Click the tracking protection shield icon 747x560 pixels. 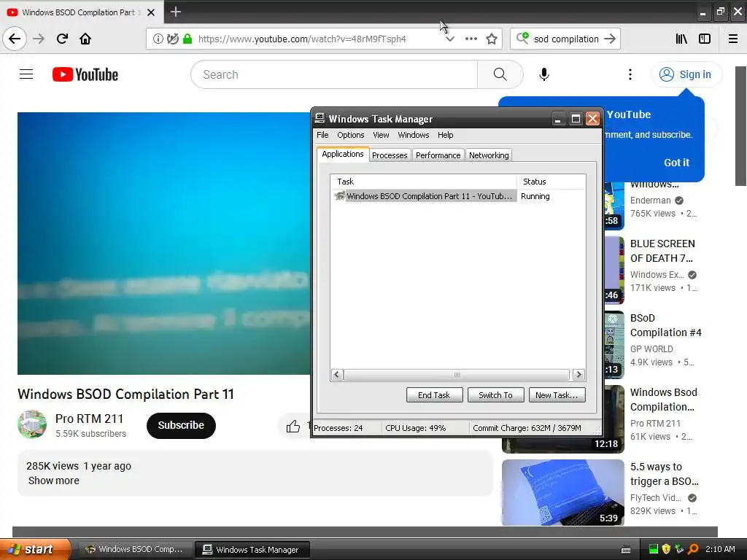coord(172,39)
